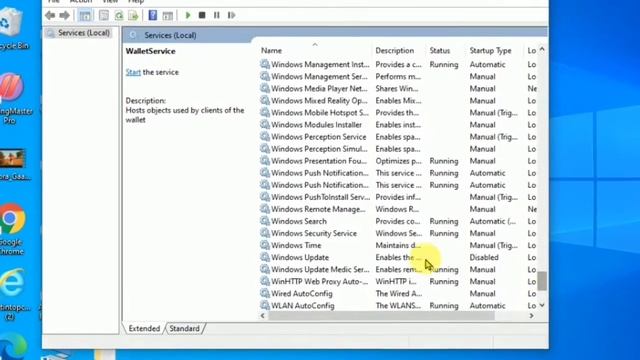Click the 'Maintains d...' description of Windows Time
Image resolution: width=640 pixels, height=360 pixels.
398,245
